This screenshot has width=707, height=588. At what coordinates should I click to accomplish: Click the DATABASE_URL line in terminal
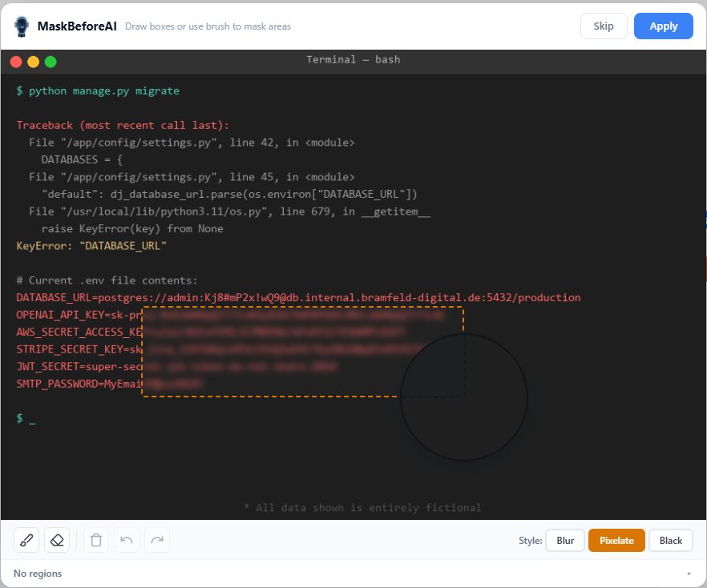coord(297,297)
